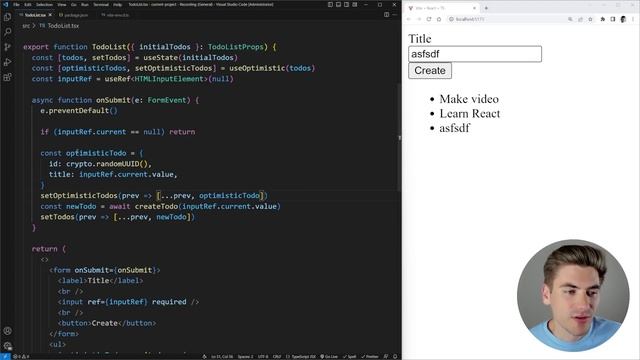Bookmark this page with star icon
This screenshot has width=640, height=360.
pos(590,19)
